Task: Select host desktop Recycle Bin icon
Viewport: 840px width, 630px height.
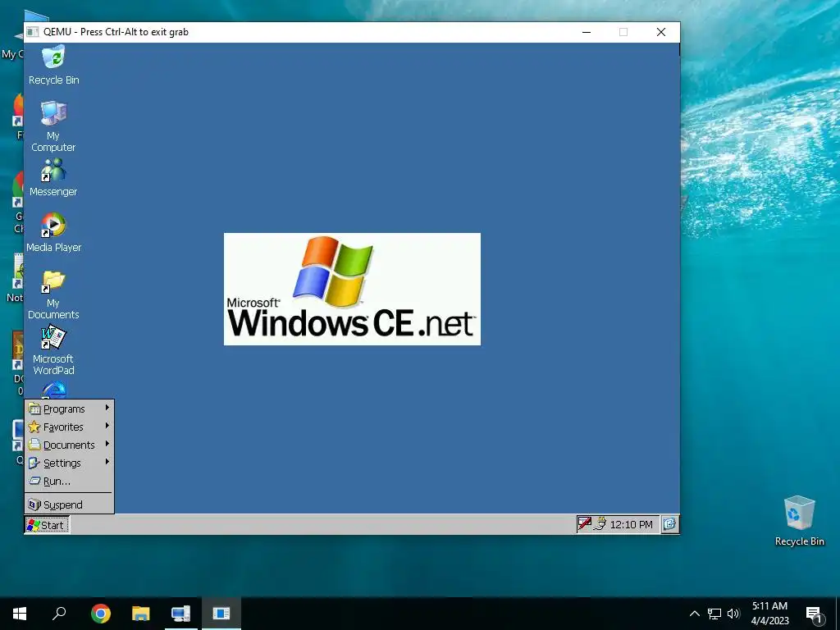Action: 799,521
